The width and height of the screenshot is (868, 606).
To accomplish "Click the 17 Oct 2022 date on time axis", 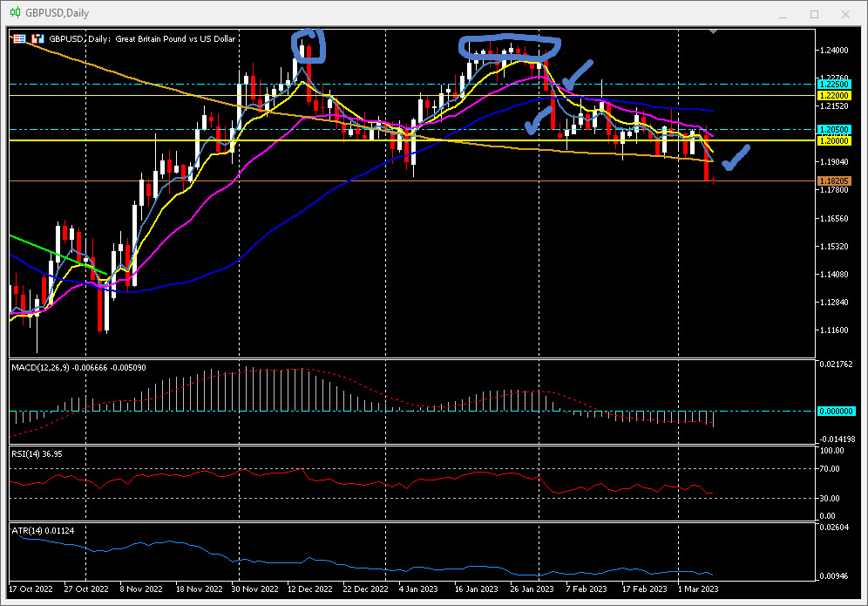I will coord(31,589).
